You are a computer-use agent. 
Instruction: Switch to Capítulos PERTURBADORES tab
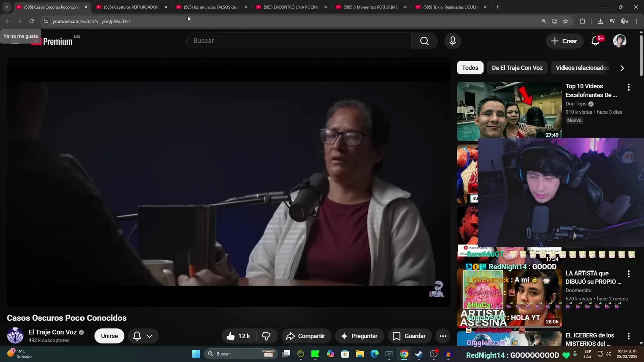pos(131,7)
